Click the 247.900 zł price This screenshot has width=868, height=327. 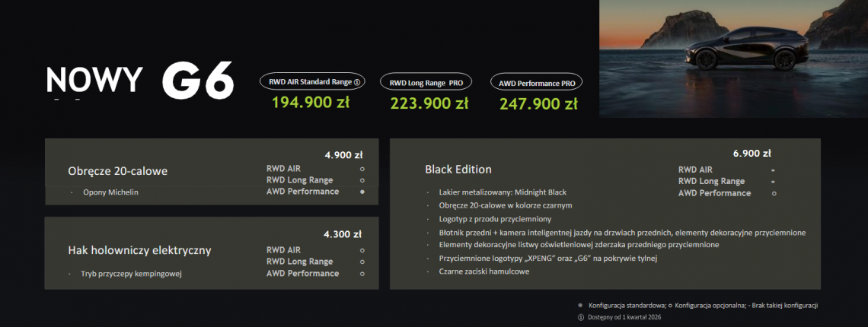click(538, 104)
